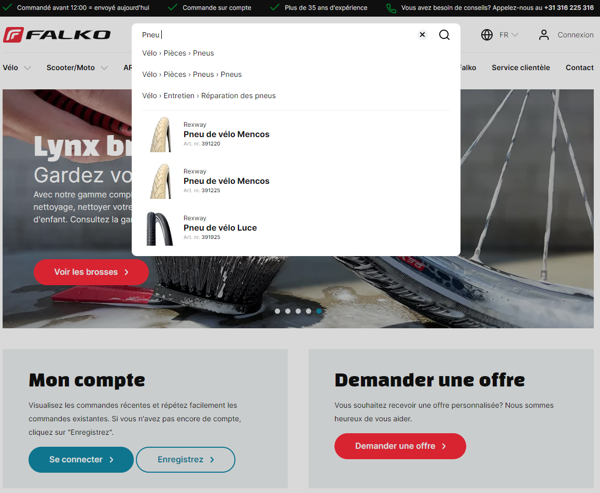The image size is (600, 493).
Task: Click the globe language icon
Action: (487, 35)
